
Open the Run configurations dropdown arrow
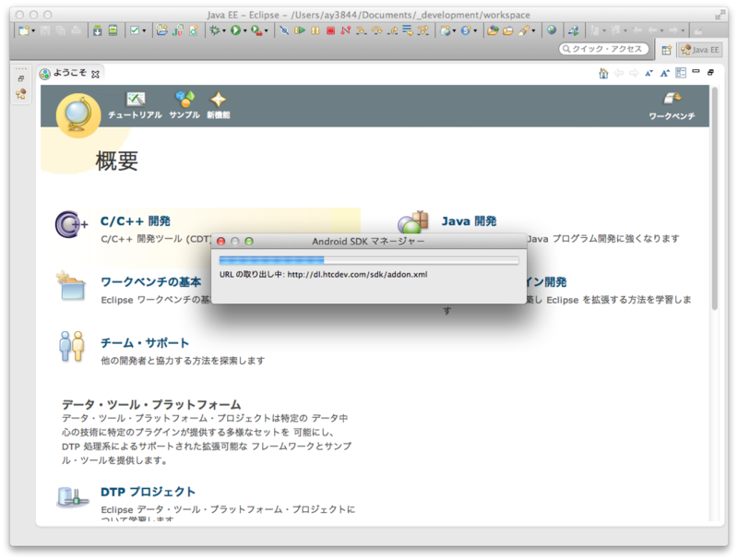pyautogui.click(x=244, y=31)
